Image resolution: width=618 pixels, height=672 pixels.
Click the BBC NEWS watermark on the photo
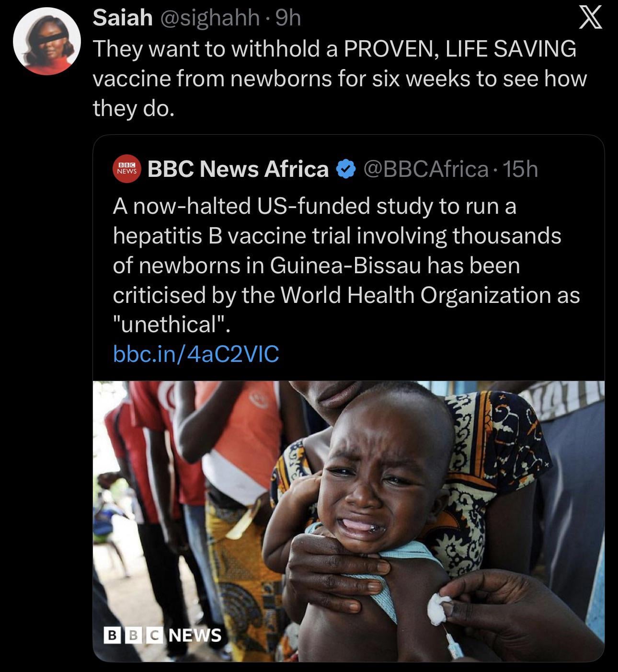163,635
